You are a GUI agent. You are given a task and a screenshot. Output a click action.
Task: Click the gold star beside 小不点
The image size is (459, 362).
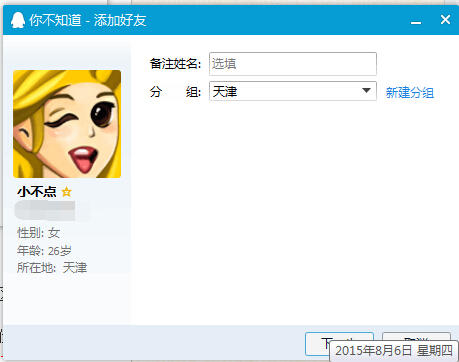[x=67, y=192]
